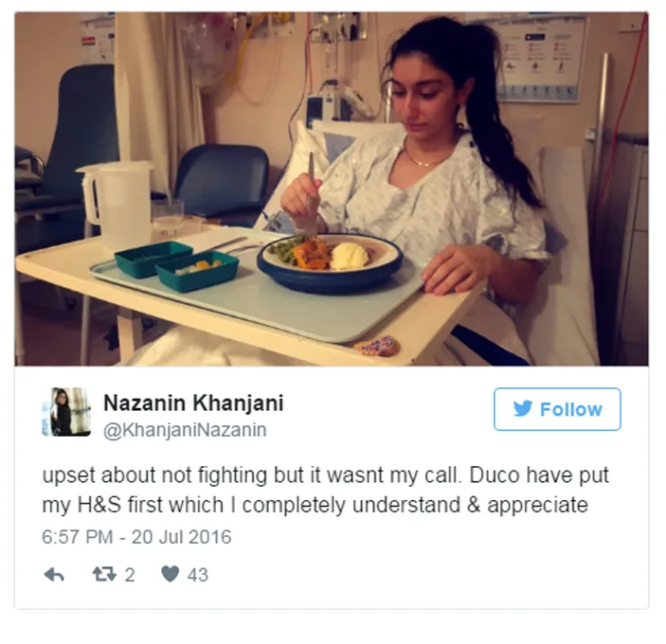Retweet this tweet using the retweet icon

[x=104, y=575]
